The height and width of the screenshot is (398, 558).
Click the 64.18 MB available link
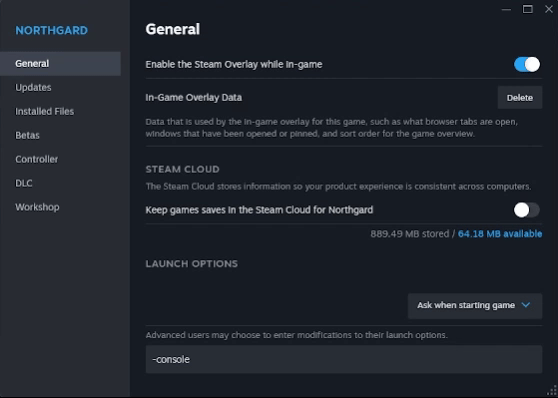point(500,234)
